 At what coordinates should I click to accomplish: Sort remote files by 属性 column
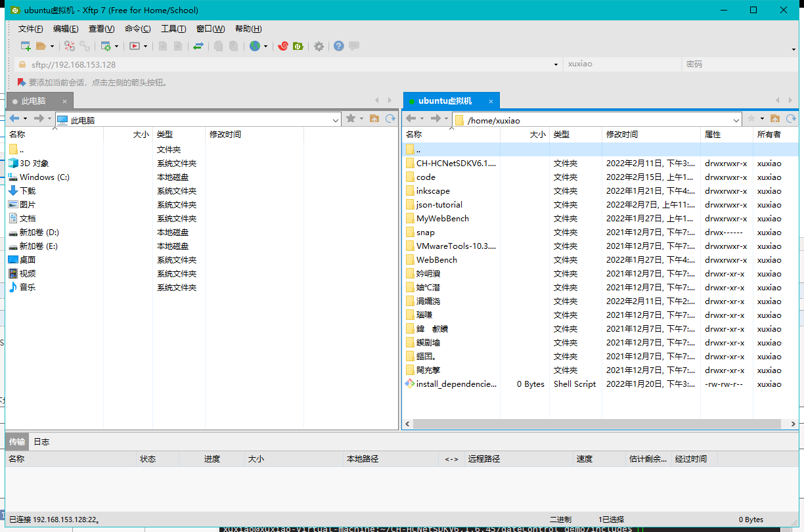point(726,134)
